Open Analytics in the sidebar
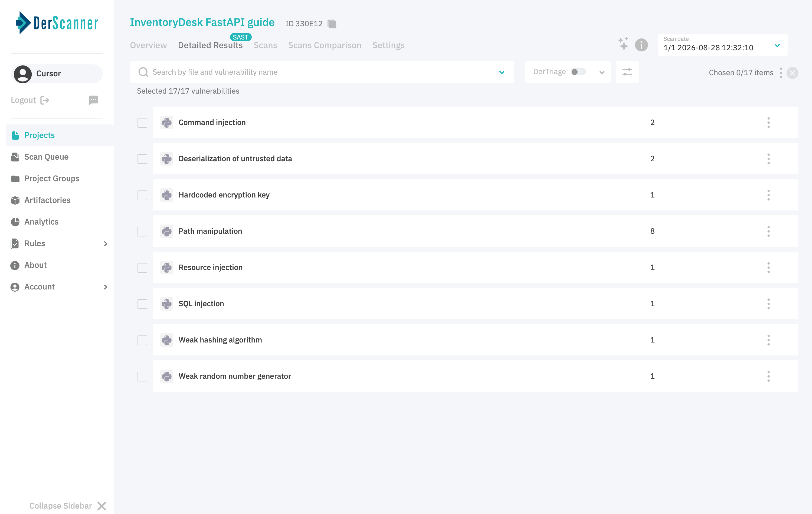Screen dimensions: 812x514 [x=60, y=222]
